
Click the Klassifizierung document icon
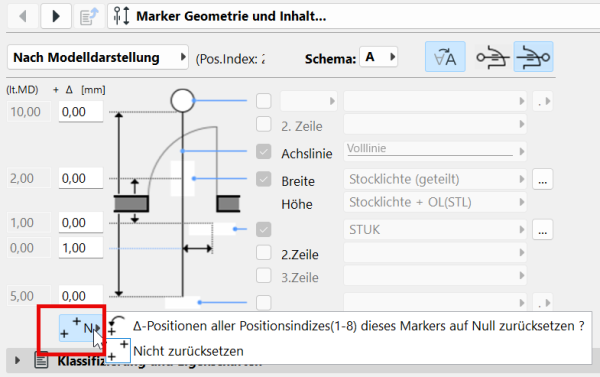pyautogui.click(x=41, y=360)
